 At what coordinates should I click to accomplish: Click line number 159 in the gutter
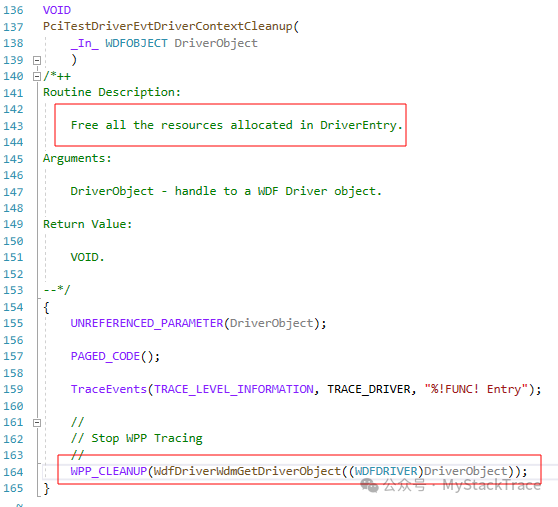[x=13, y=389]
